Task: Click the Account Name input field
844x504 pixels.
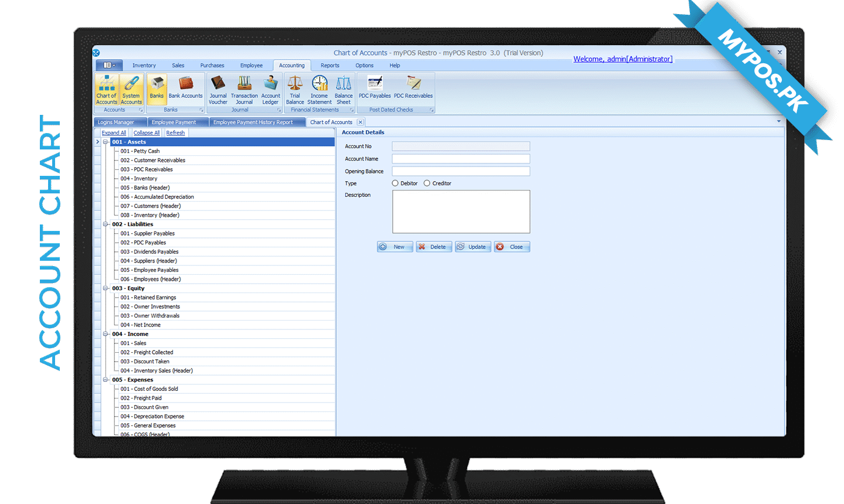Action: pyautogui.click(x=461, y=159)
